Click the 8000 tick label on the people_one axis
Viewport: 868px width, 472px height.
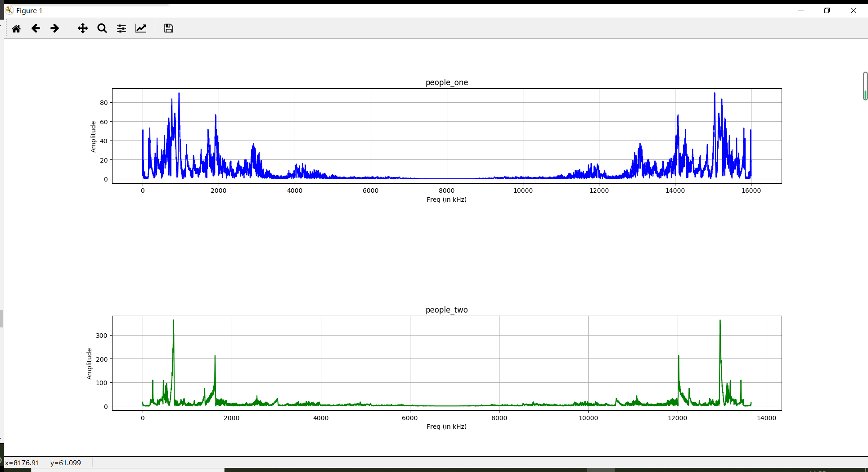[447, 191]
